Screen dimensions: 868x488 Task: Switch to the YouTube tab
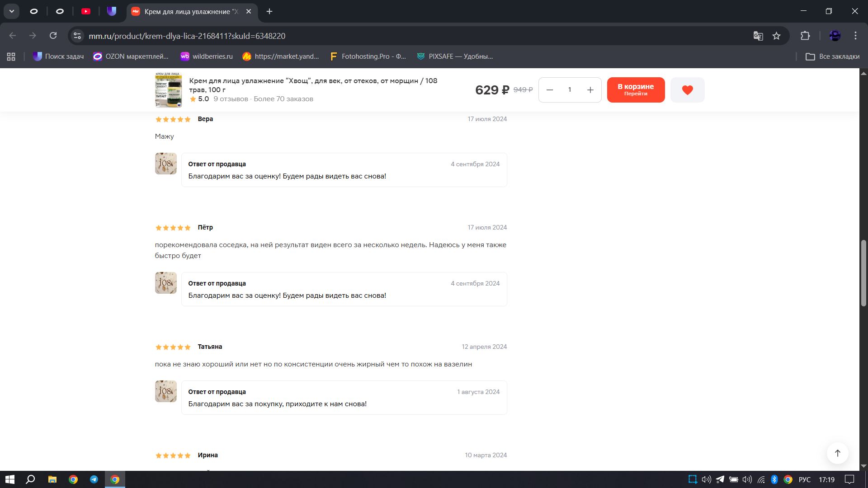point(86,11)
